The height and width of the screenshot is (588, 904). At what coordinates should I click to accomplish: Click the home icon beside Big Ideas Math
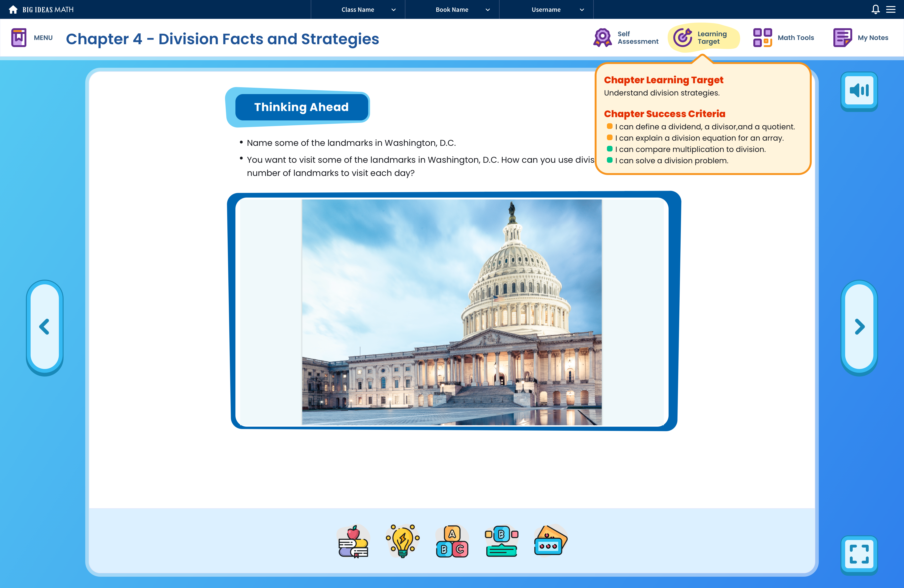[13, 9]
